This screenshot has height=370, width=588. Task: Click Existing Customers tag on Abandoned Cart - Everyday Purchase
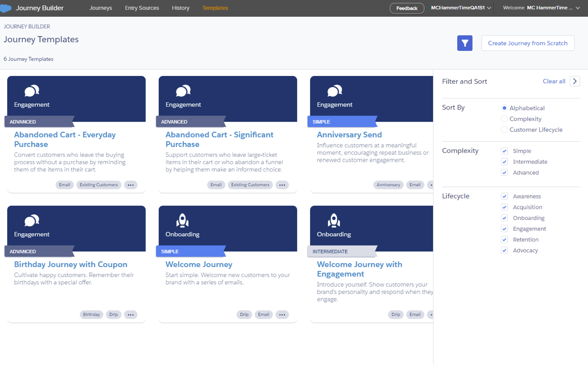99,185
